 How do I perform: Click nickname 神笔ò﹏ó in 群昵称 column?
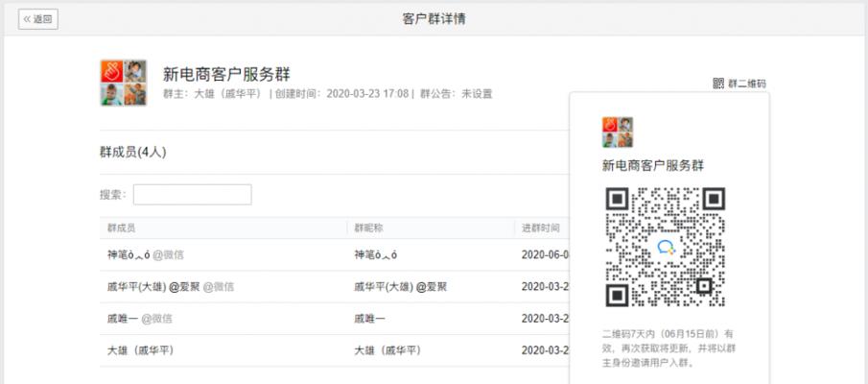tap(376, 255)
